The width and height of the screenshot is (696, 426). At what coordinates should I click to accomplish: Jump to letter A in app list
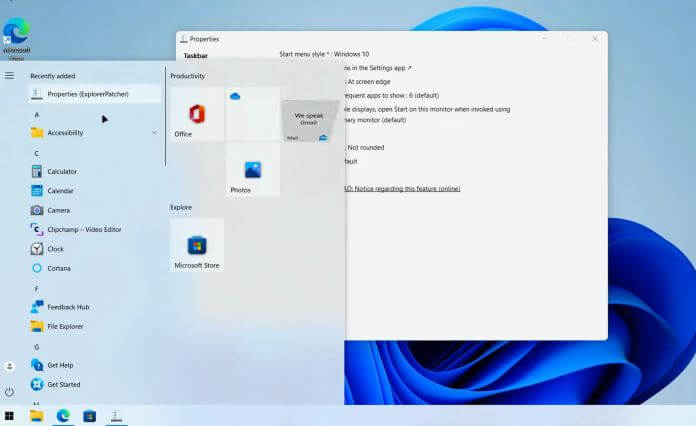[37, 114]
